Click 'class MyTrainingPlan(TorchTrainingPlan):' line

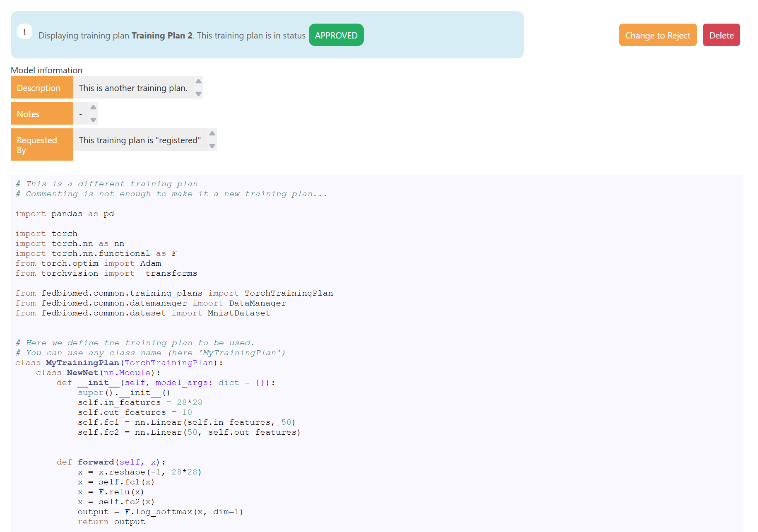[119, 363]
